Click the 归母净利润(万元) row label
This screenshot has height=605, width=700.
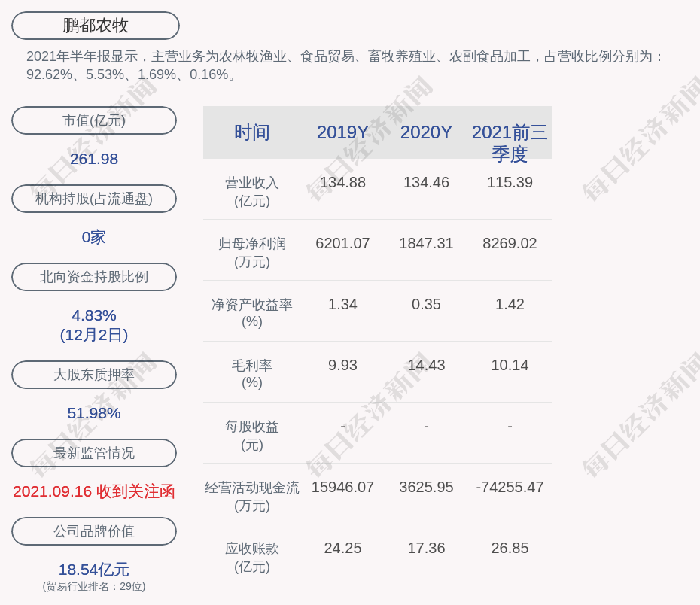252,253
